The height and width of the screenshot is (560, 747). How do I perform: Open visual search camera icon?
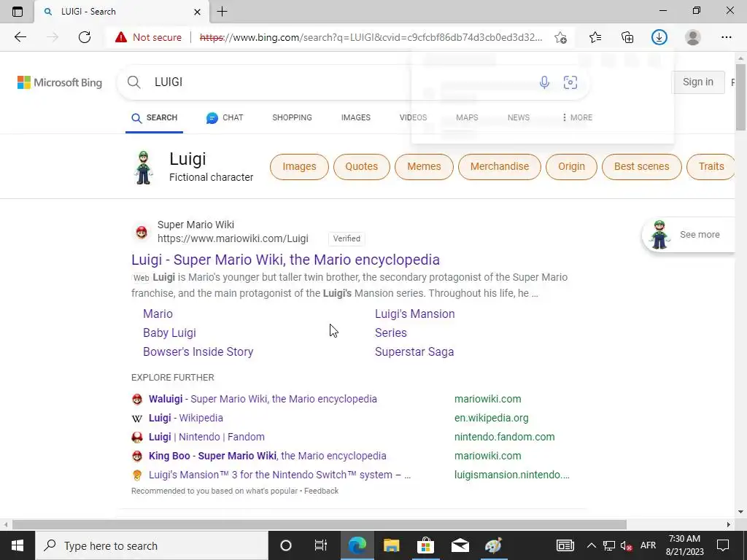click(570, 82)
